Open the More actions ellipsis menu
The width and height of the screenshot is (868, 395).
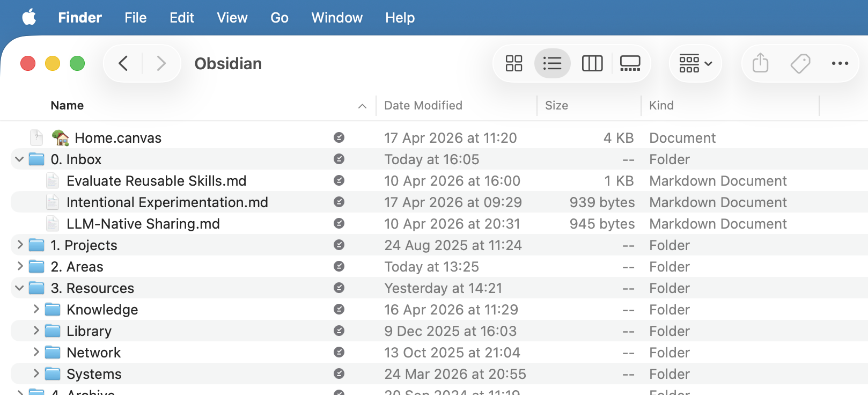[840, 63]
